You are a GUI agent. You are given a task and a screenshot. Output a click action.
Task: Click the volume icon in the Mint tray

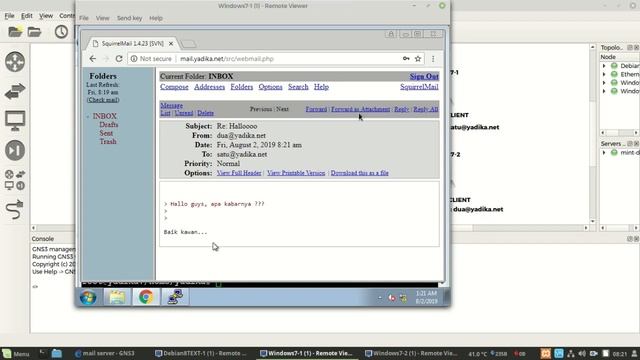coord(582,353)
